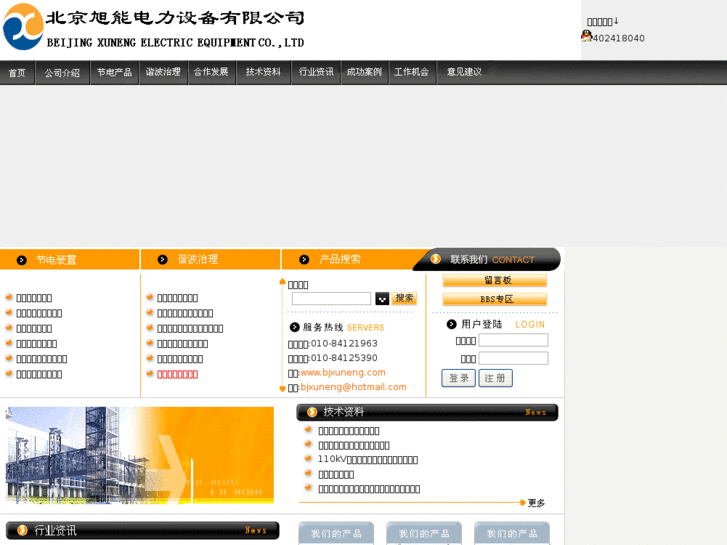Click the 节电装置 orange section header

(x=70, y=260)
